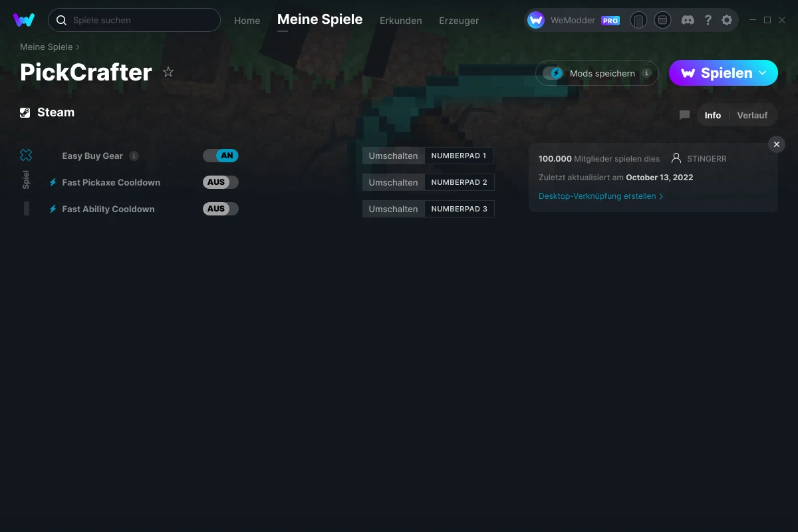This screenshot has height=532, width=798.
Task: Navigate to Meine Spiele breadcrumb
Action: pyautogui.click(x=47, y=47)
